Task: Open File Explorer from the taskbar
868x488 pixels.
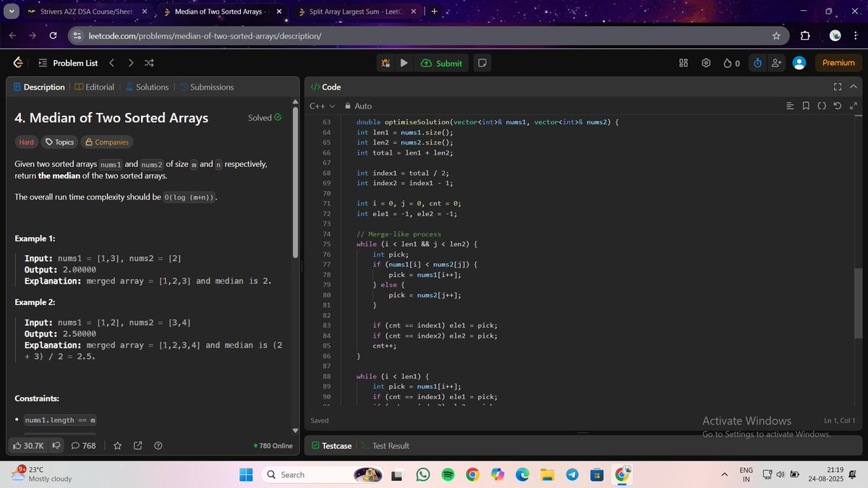Action: click(x=547, y=475)
